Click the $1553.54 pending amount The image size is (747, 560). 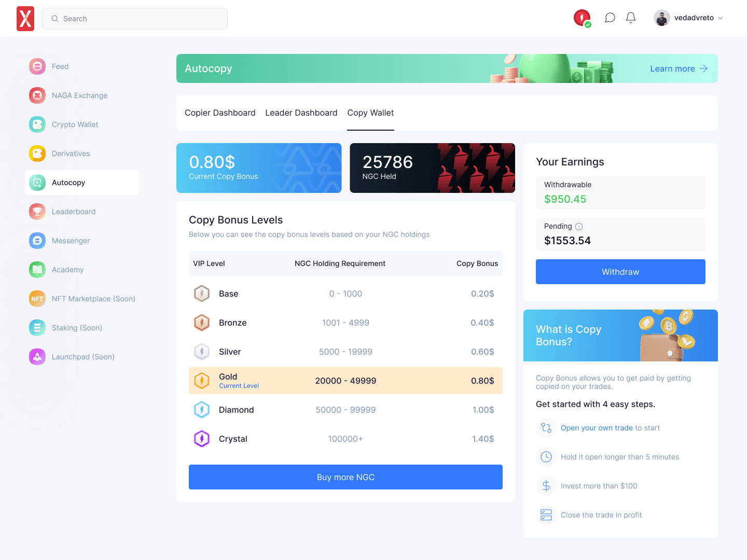point(568,241)
